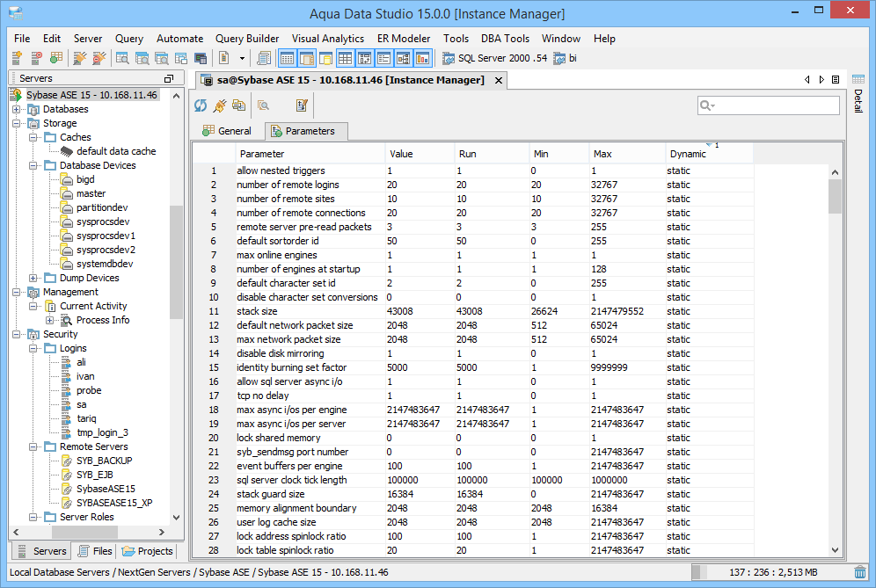This screenshot has width=876, height=588.
Task: Click the garbage collection trash icon in status bar
Action: tap(860, 572)
